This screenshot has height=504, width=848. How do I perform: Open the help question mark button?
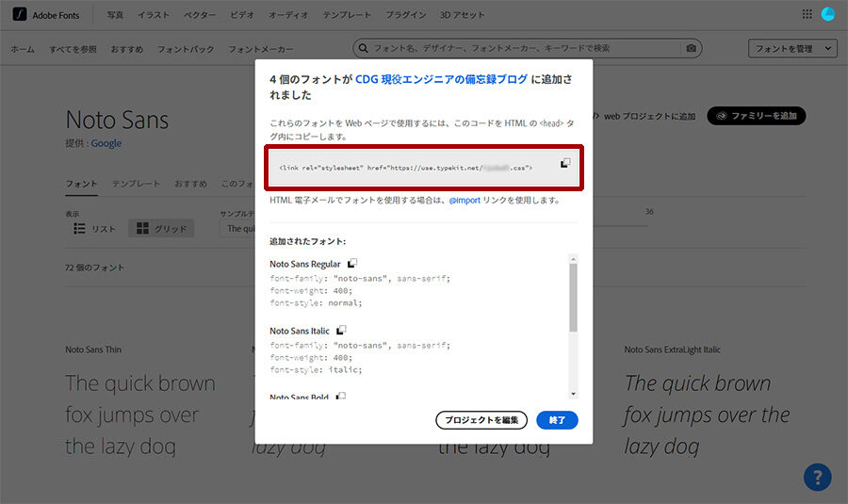817,477
